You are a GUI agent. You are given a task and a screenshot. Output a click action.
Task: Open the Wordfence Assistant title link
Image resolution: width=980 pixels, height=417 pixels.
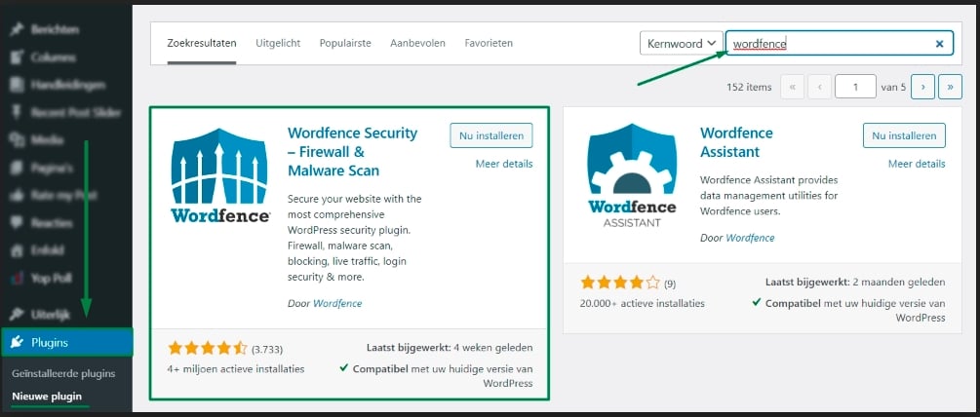click(736, 142)
